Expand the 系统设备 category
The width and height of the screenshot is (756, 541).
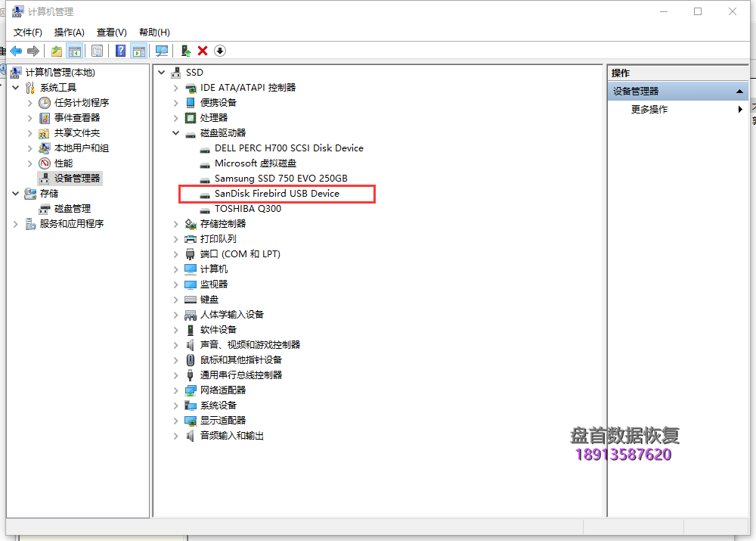(175, 406)
